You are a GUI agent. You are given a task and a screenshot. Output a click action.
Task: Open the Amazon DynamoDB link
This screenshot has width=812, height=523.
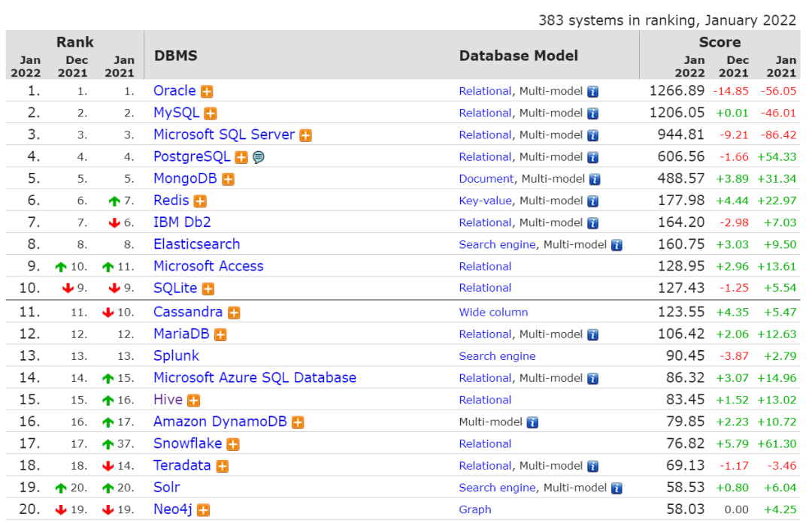tap(220, 422)
